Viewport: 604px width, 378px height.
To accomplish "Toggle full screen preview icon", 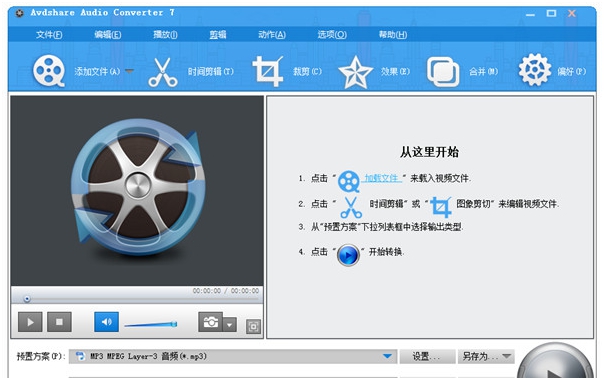I will tap(253, 326).
